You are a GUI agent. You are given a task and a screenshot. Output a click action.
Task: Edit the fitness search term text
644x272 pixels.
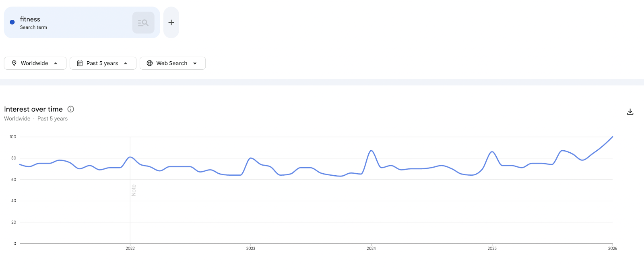[30, 19]
